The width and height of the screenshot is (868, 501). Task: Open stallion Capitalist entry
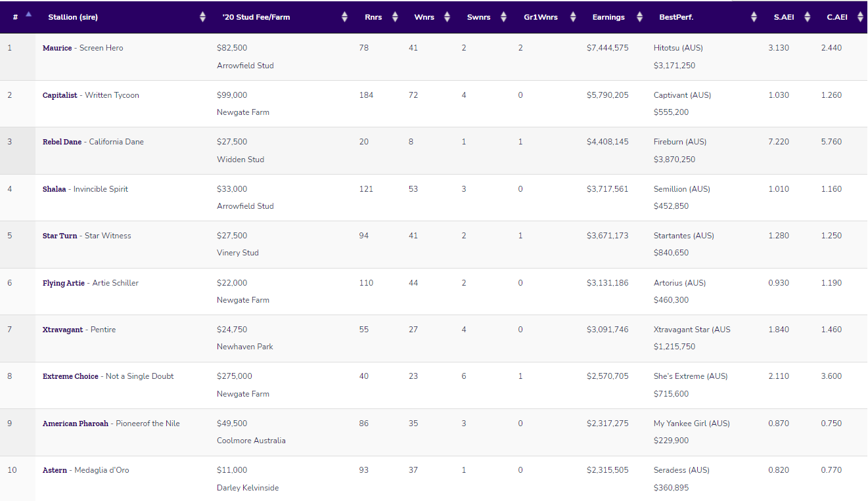point(61,95)
